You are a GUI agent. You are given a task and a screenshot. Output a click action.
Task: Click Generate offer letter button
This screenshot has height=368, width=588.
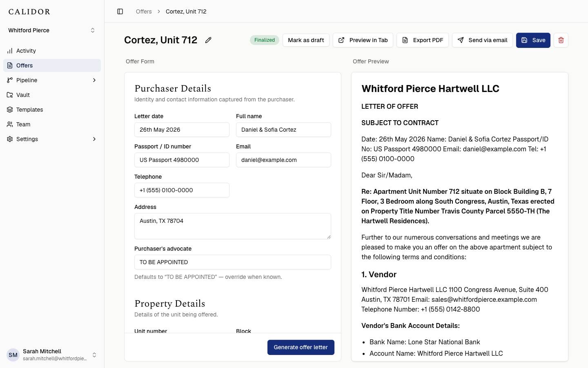click(301, 347)
